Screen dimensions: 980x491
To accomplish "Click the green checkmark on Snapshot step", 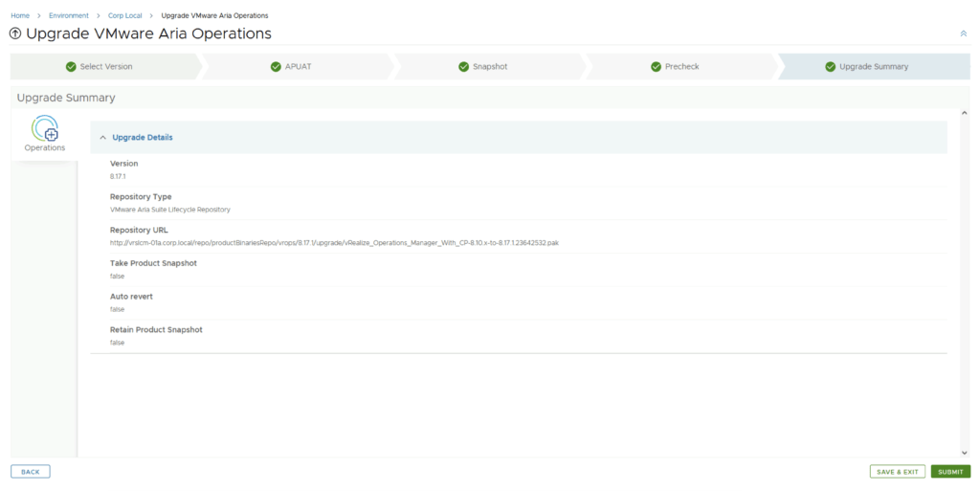I will click(x=464, y=67).
